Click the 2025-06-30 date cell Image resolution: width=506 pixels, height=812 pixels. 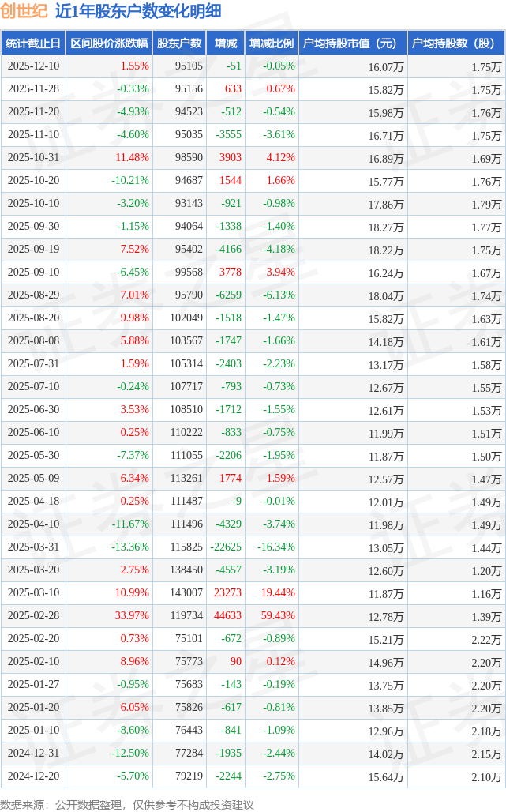point(33,410)
